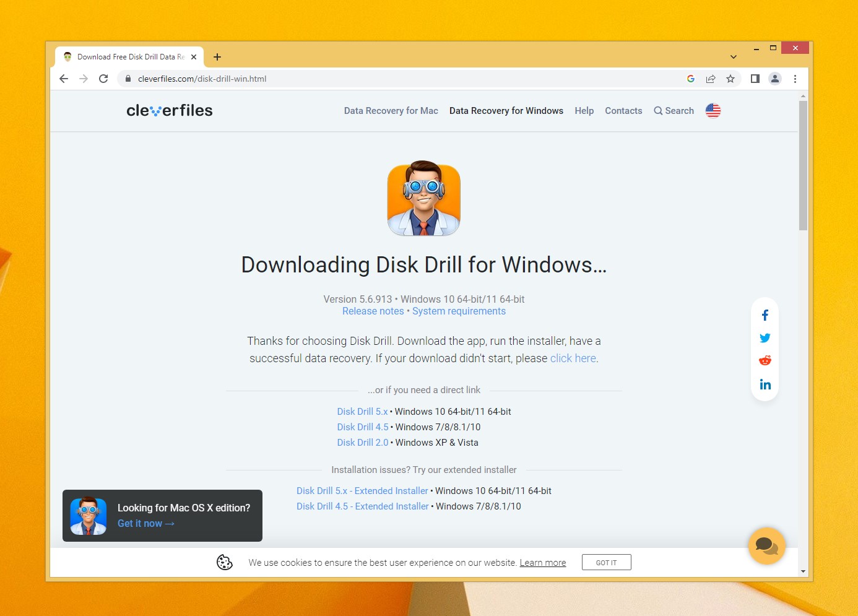
Task: Click the page vertical scrollbar thumb
Action: click(x=803, y=165)
